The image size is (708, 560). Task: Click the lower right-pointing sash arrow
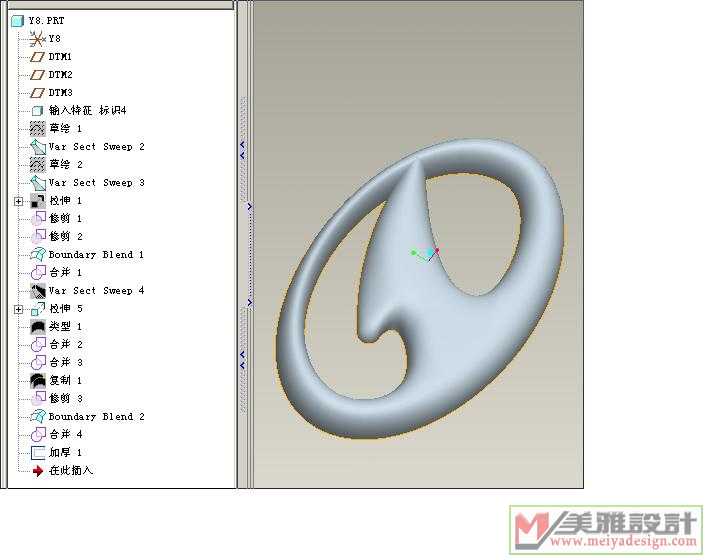click(x=249, y=303)
